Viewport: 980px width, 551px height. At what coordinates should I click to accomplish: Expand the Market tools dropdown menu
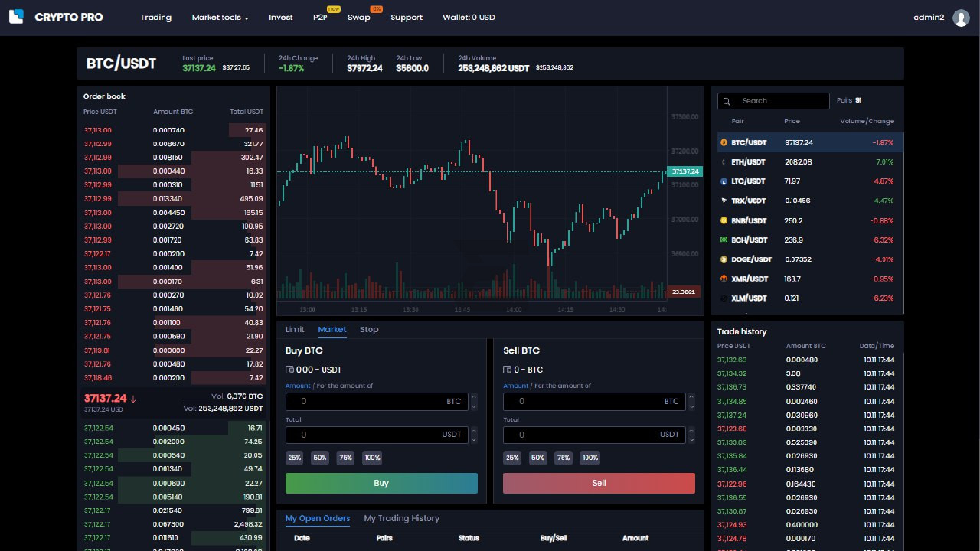coord(220,18)
